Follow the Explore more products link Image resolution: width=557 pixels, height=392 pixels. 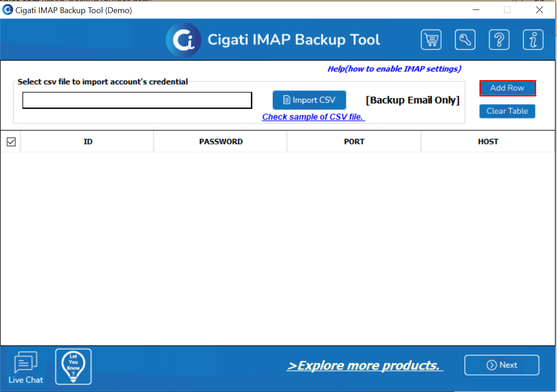pyautogui.click(x=365, y=365)
